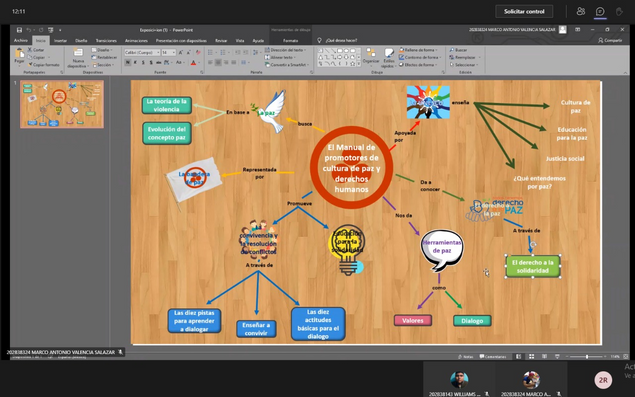Collapse the ribbon chevron

pyautogui.click(x=625, y=73)
